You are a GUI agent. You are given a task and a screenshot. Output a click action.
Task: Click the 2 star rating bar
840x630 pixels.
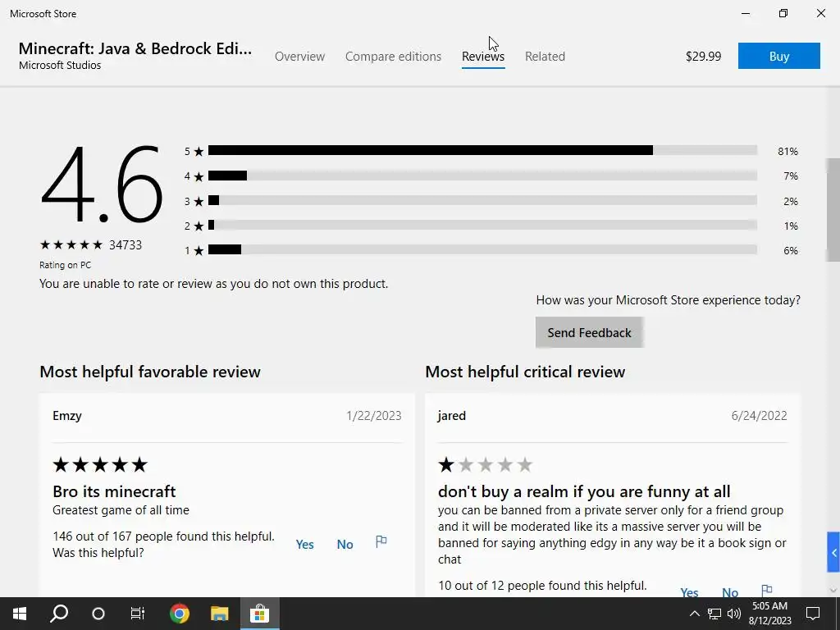click(x=482, y=225)
